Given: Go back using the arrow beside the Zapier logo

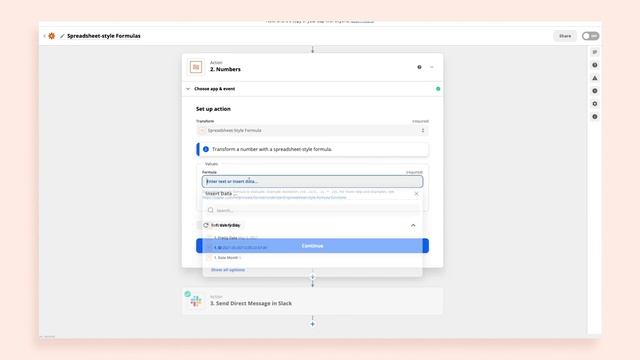Looking at the screenshot, I should 44,36.
